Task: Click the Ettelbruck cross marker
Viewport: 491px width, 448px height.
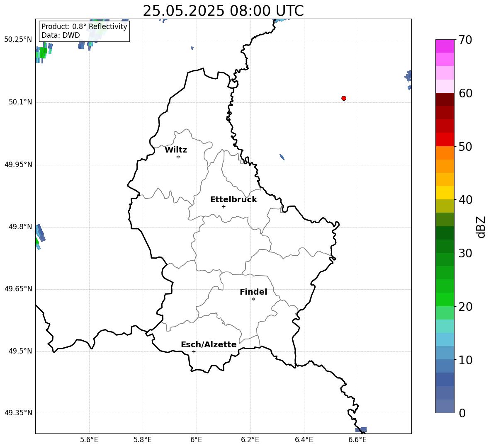Action: (224, 206)
